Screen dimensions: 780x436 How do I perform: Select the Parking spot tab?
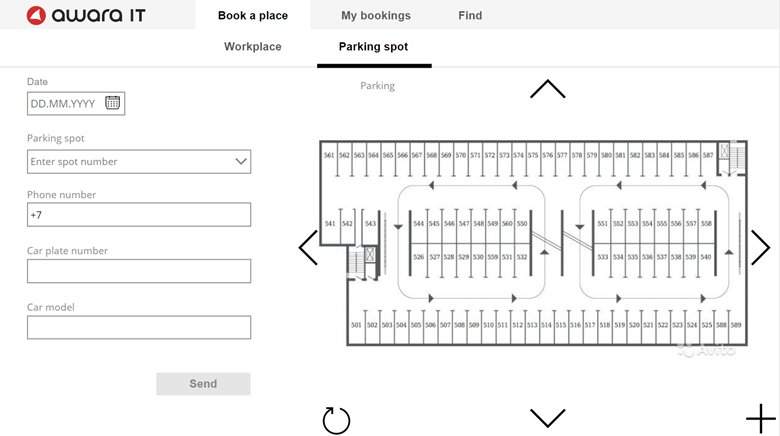(374, 46)
